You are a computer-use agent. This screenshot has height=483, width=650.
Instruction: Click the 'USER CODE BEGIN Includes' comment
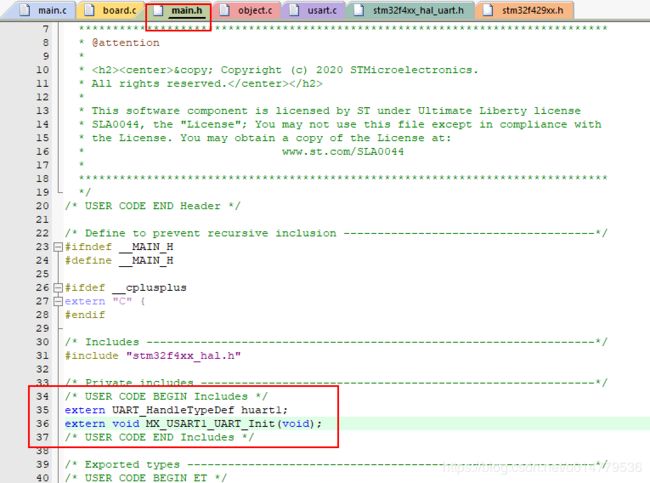tap(166, 397)
